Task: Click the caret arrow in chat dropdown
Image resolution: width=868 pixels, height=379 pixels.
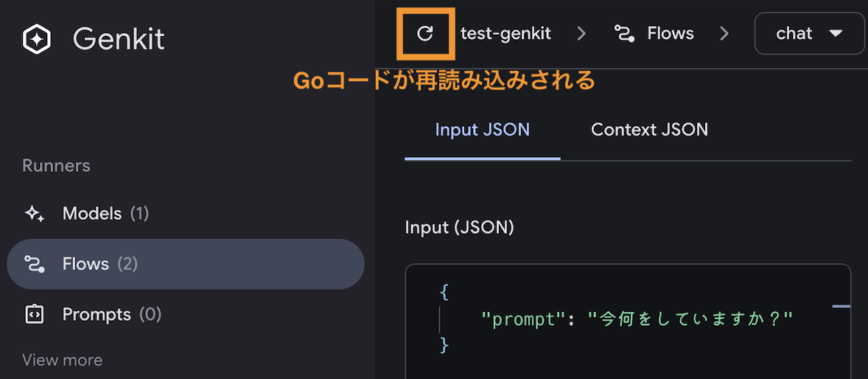Action: 836,34
